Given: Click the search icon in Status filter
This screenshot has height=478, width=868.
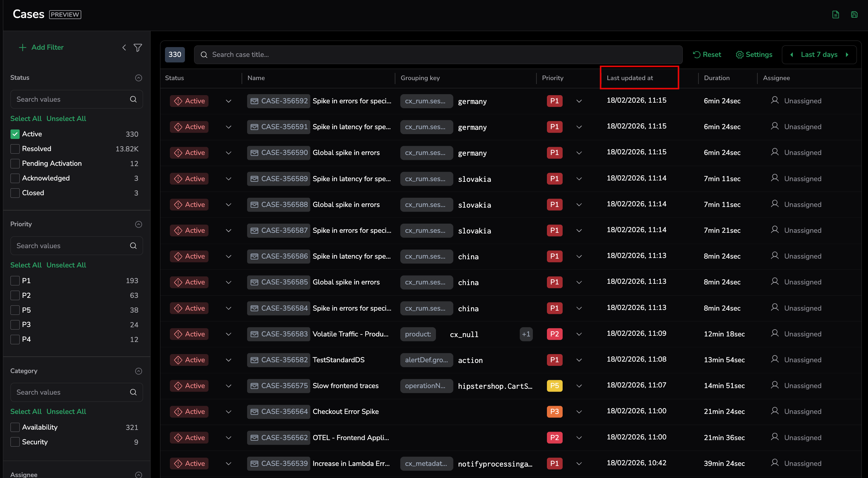Looking at the screenshot, I should (x=134, y=99).
